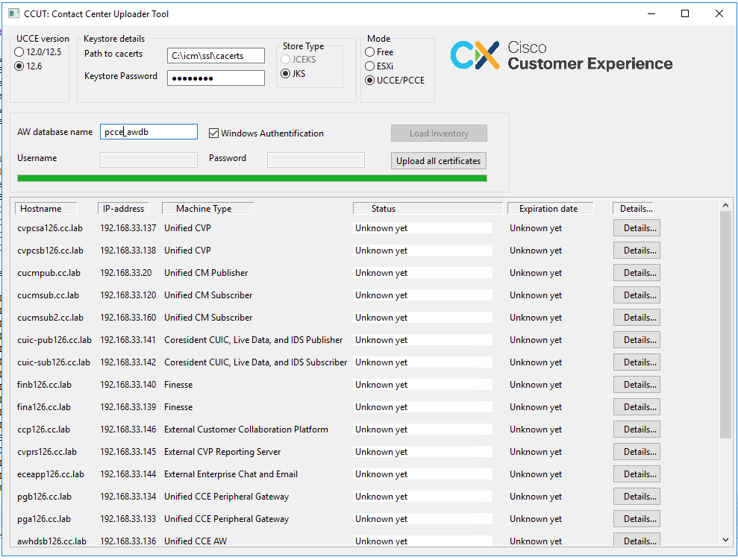
Task: Open Details for eceapp126.cc.lab
Action: tap(637, 474)
